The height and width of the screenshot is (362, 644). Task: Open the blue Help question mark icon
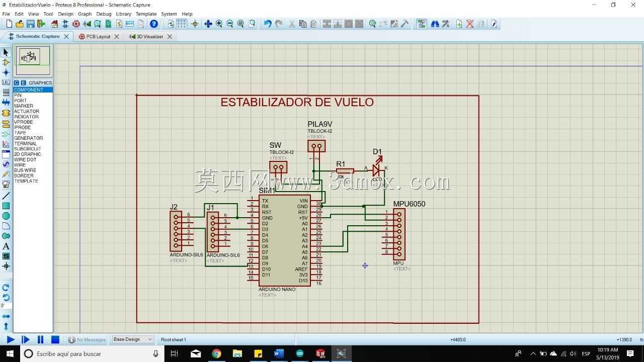pyautogui.click(x=154, y=24)
